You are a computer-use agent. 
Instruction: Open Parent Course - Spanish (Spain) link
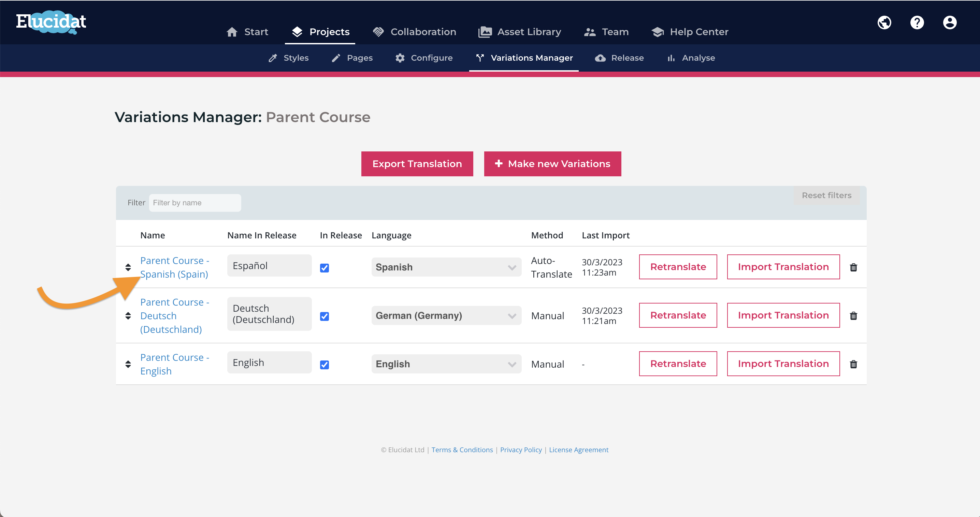[x=175, y=267]
